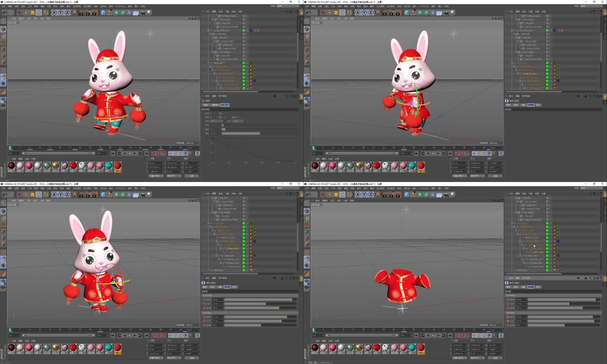Click Undo icon in top-left window
The height and width of the screenshot is (364, 607).
point(5,13)
